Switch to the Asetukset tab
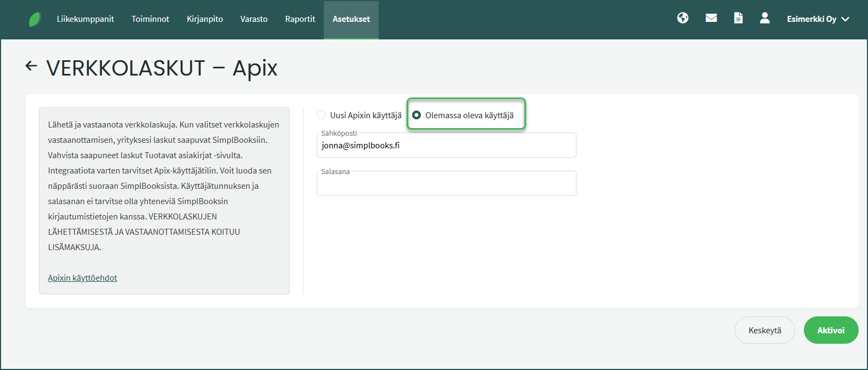This screenshot has height=370, width=868. (x=351, y=19)
